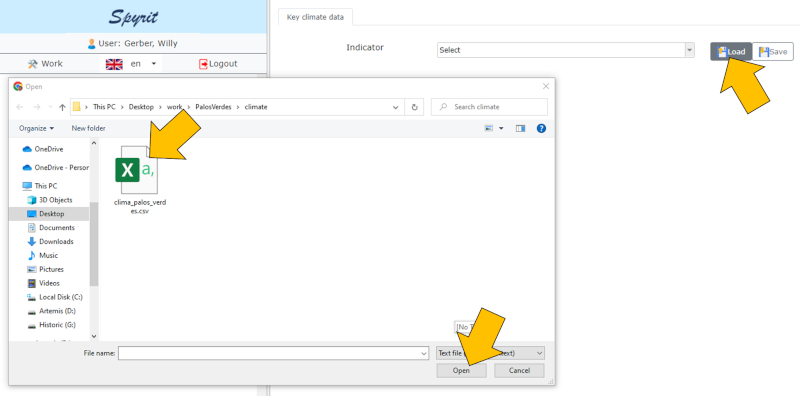
Task: Expand the file type filter dropdown
Action: [491, 353]
